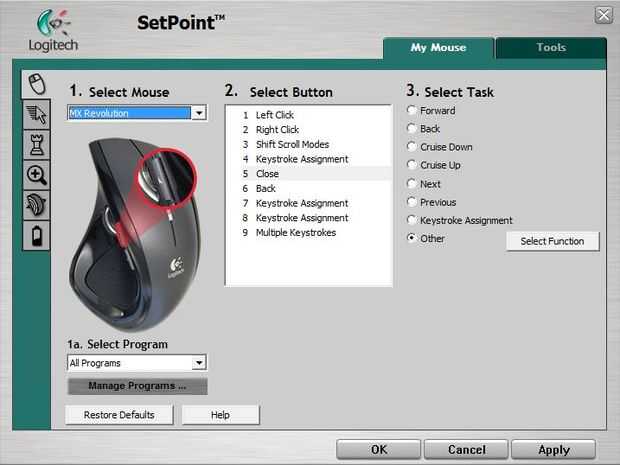The width and height of the screenshot is (620, 465).
Task: Switch to the Tools tab
Action: click(551, 48)
